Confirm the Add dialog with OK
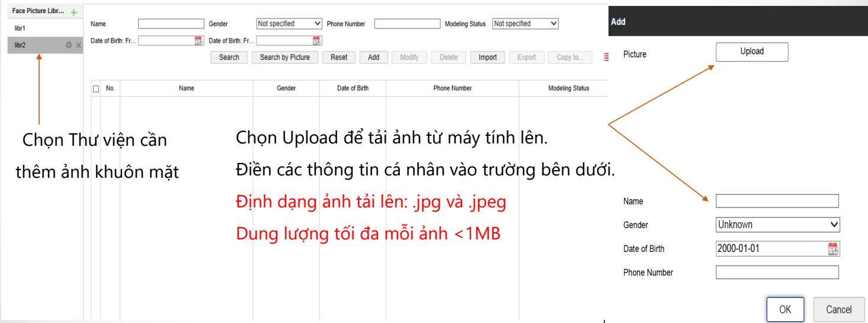The width and height of the screenshot is (868, 323). pyautogui.click(x=785, y=309)
